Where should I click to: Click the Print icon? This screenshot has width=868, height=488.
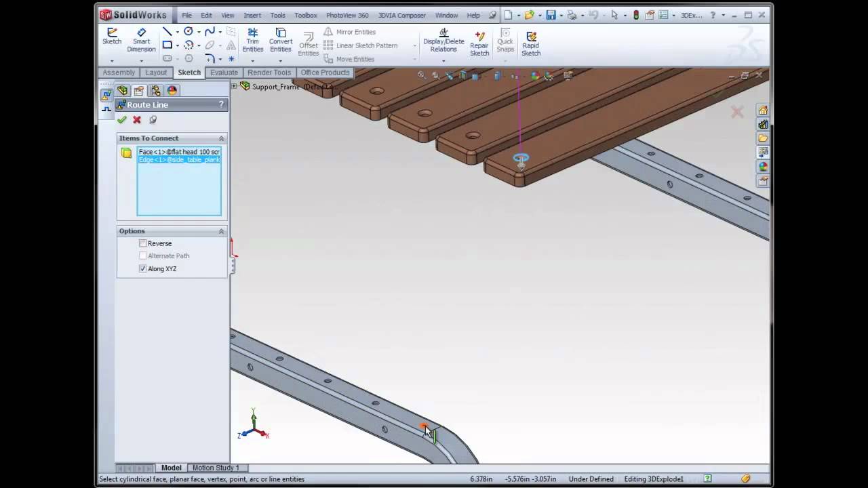click(572, 15)
